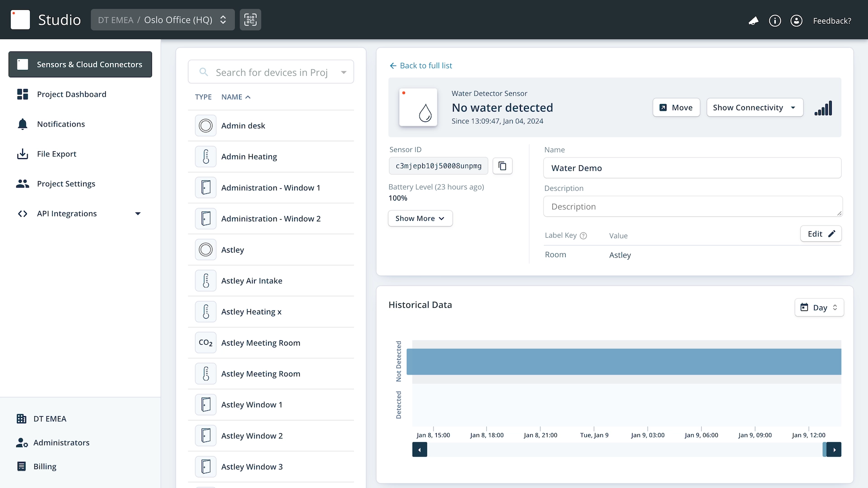Open the Day range selector
Image resolution: width=868 pixels, height=488 pixels.
pos(819,308)
